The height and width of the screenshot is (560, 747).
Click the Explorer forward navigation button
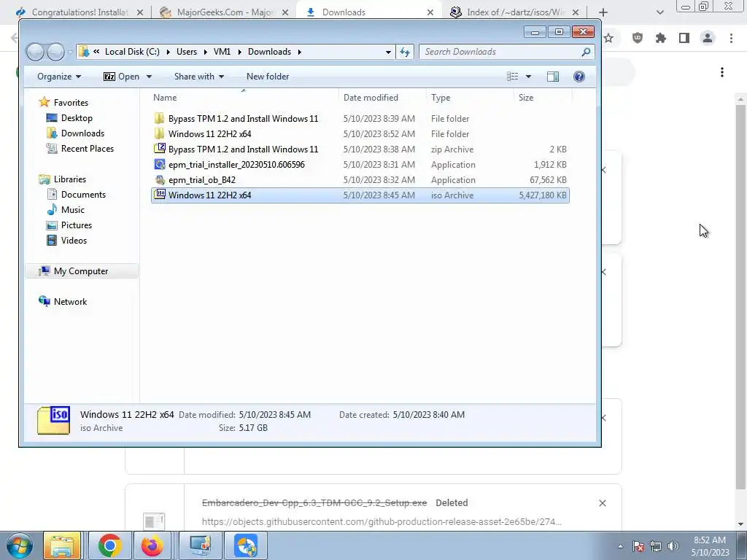[x=55, y=52]
